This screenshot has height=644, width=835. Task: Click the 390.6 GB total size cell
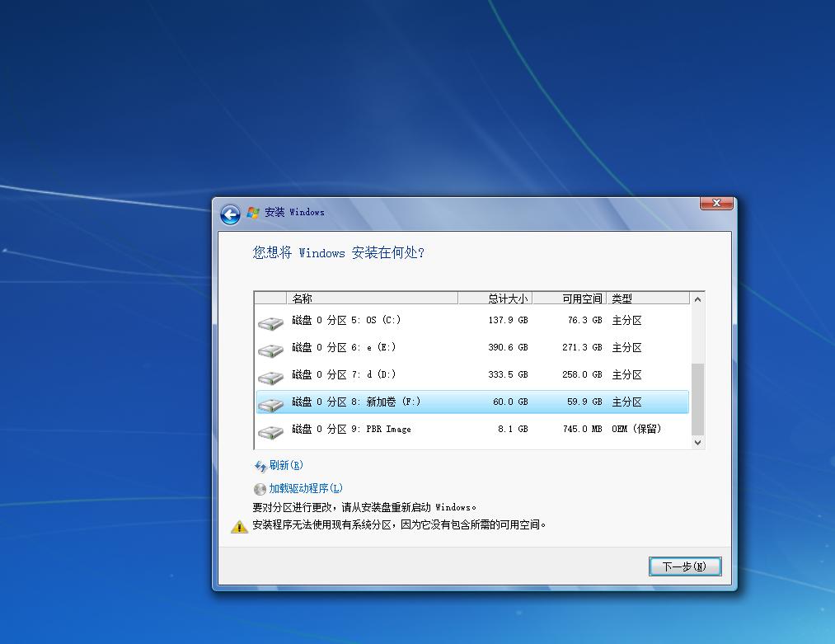(508, 347)
